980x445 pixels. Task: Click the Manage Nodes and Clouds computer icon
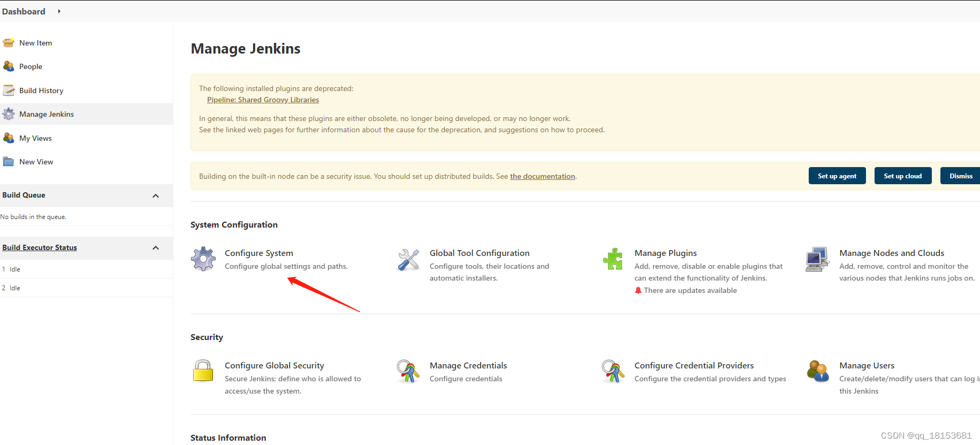[x=817, y=259]
